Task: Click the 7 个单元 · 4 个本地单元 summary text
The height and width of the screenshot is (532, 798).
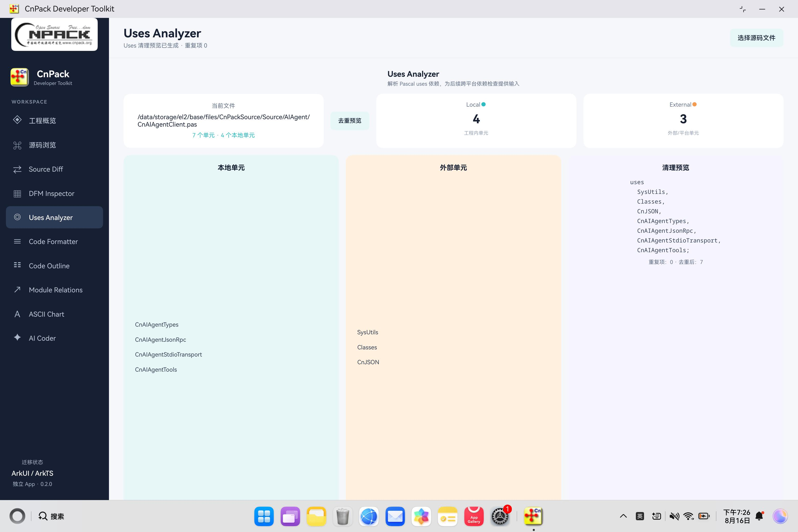Action: tap(224, 135)
